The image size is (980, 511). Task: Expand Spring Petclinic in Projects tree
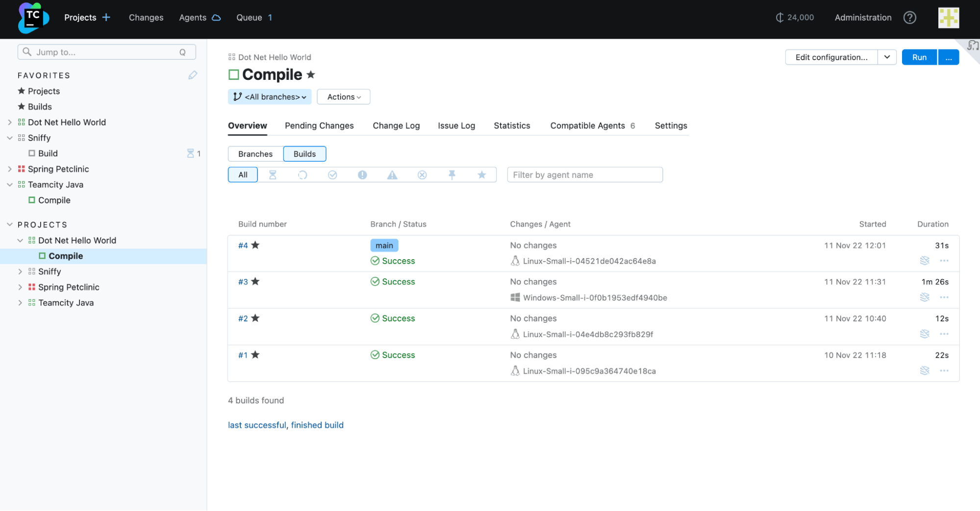(x=20, y=287)
